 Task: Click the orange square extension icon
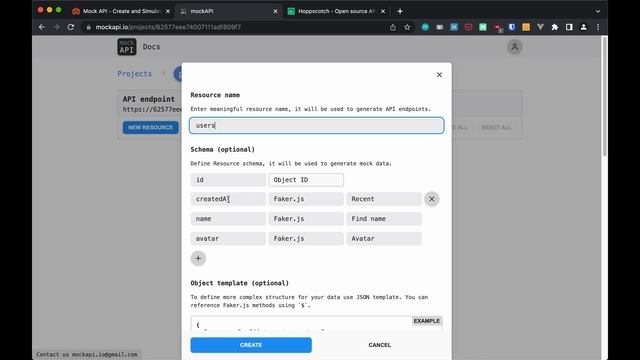pos(526,27)
